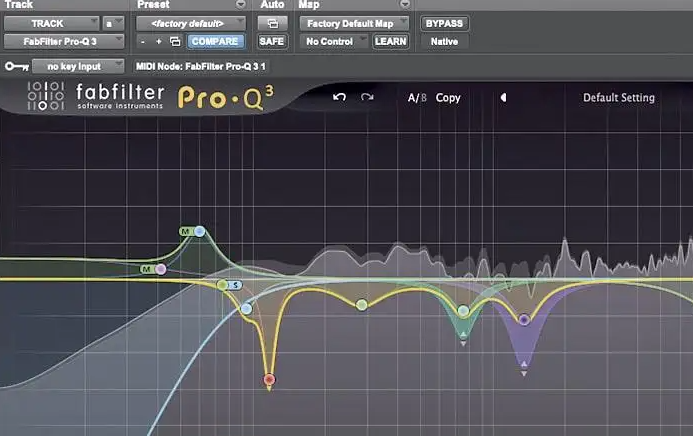693x436 pixels.
Task: Select the purple dynamic band node
Action: [x=524, y=319]
